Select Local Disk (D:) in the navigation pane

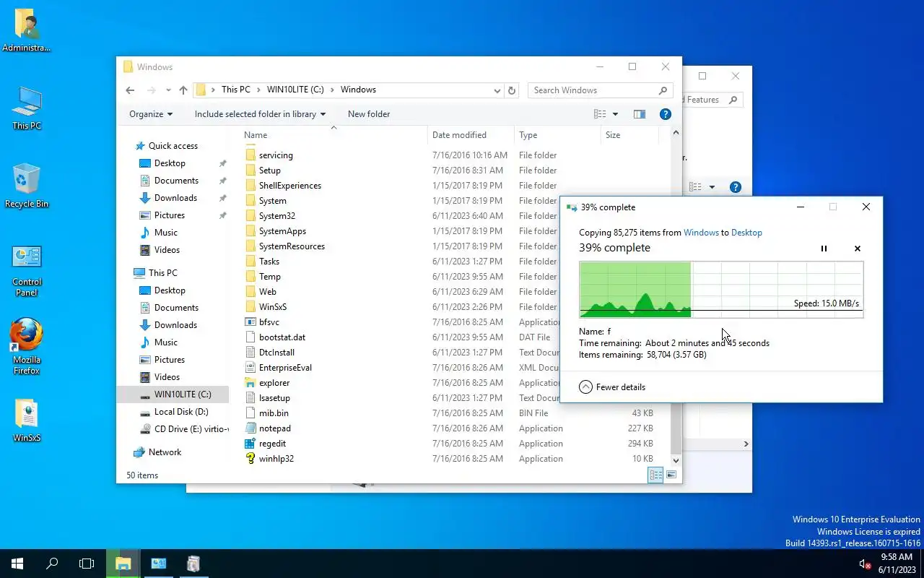tap(181, 412)
